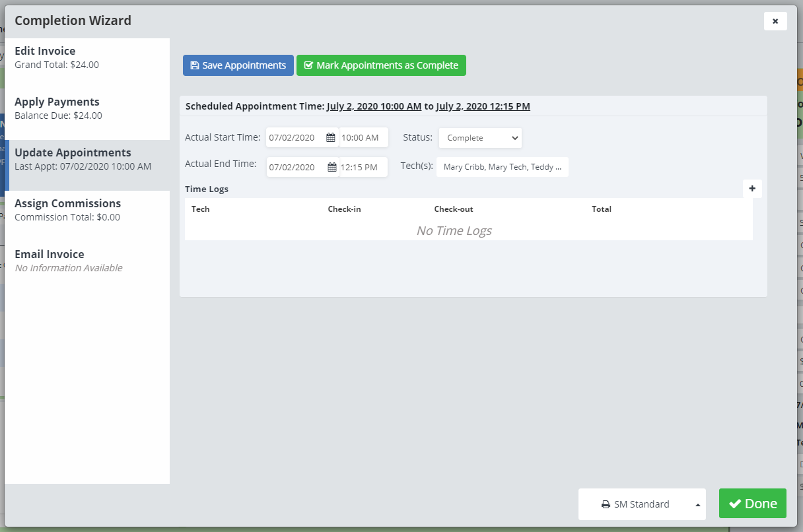The width and height of the screenshot is (803, 532).
Task: Open calendar picker for Actual Start date
Action: click(x=331, y=138)
